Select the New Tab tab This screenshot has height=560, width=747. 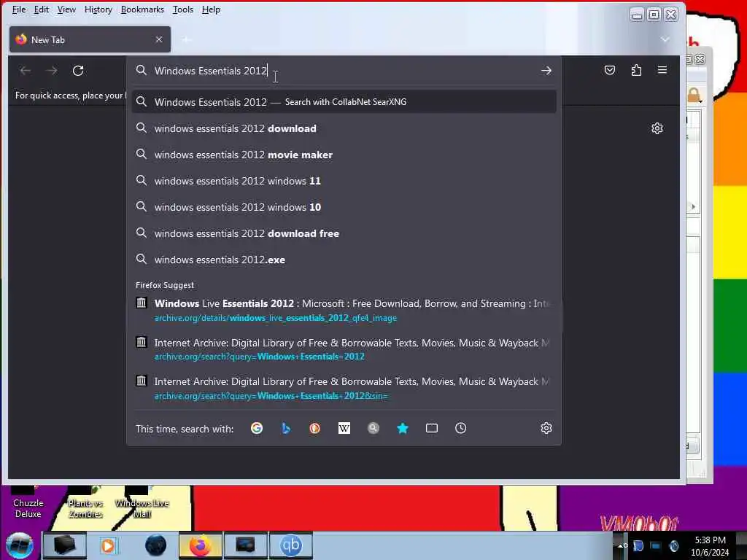pos(90,39)
